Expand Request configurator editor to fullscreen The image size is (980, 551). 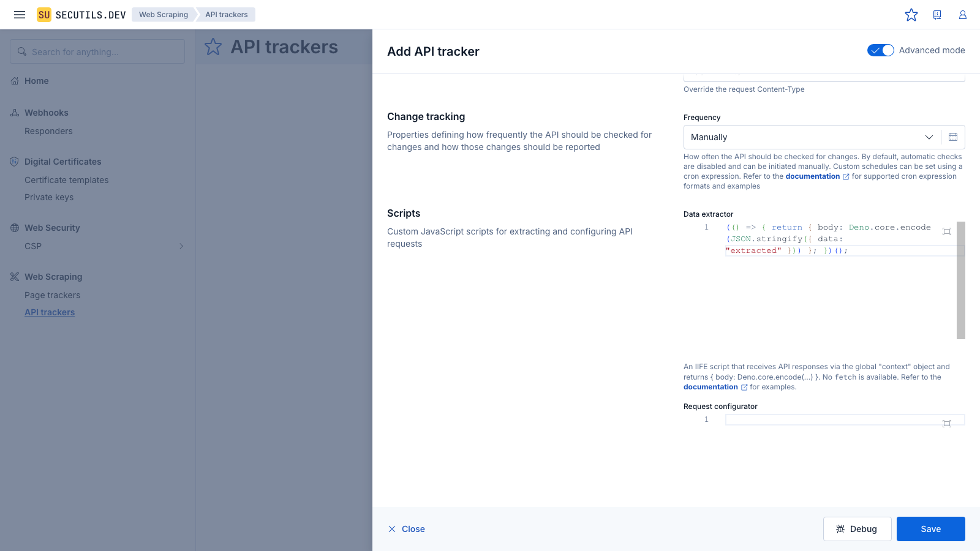[x=947, y=424]
